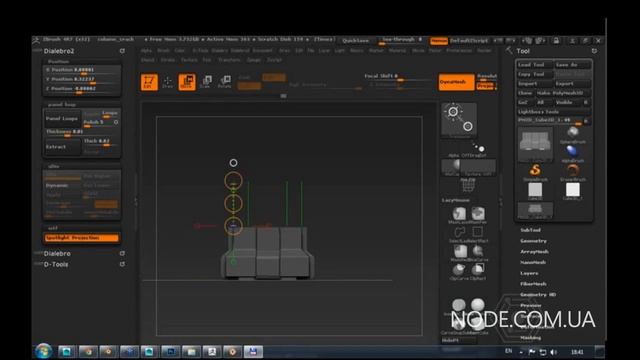Expand the FiberMesh section
The height and width of the screenshot is (360, 640).
point(533,284)
